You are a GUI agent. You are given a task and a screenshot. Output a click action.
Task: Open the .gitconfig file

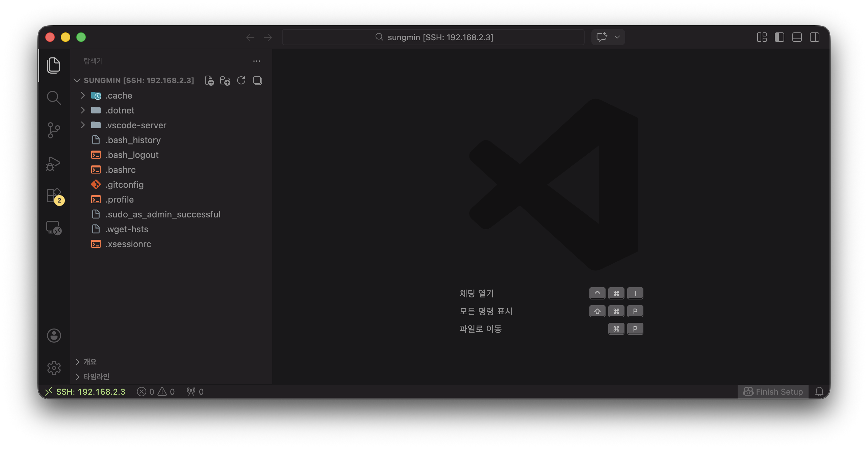[171, 185]
